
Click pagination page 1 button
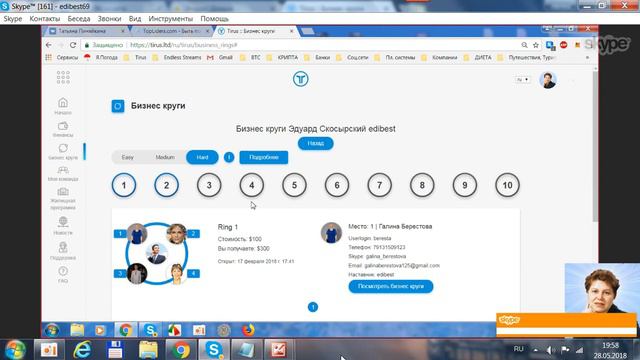pyautogui.click(x=313, y=307)
